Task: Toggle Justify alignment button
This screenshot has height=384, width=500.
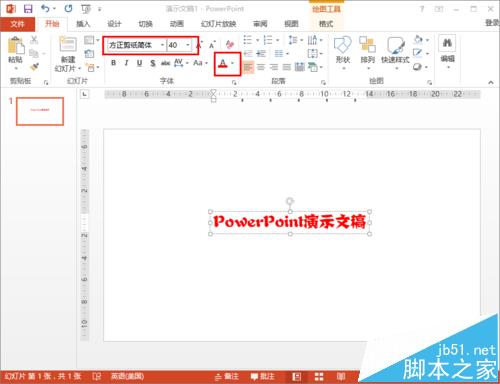Action: coord(287,67)
